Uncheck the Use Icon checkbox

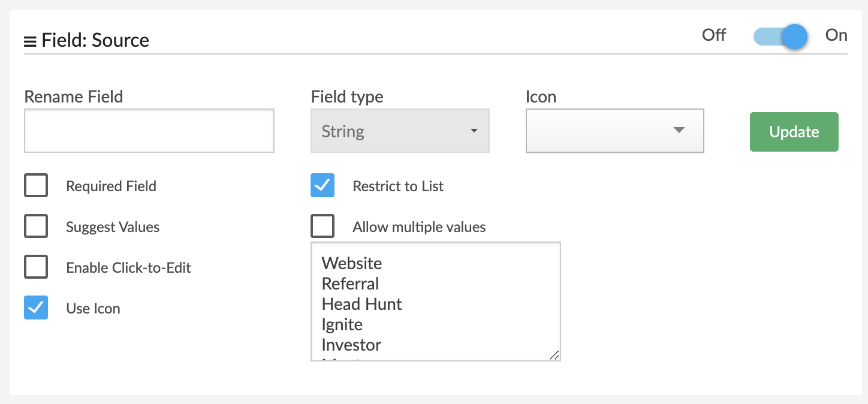click(x=36, y=308)
